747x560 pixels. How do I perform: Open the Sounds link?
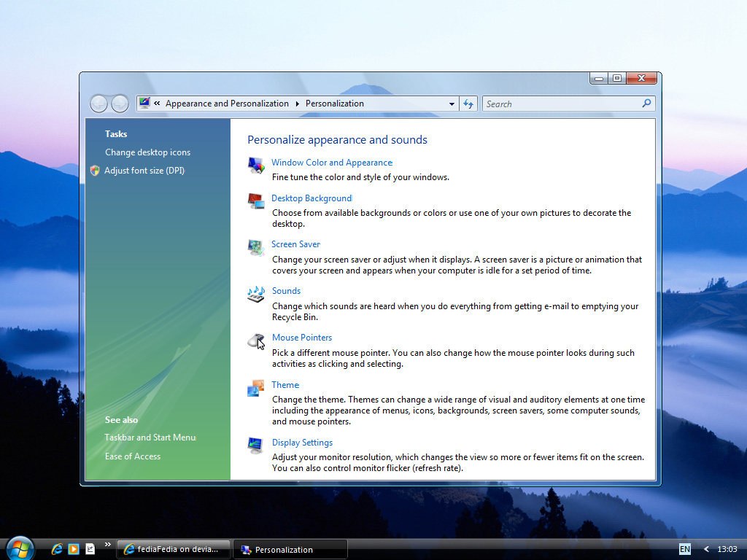point(286,290)
